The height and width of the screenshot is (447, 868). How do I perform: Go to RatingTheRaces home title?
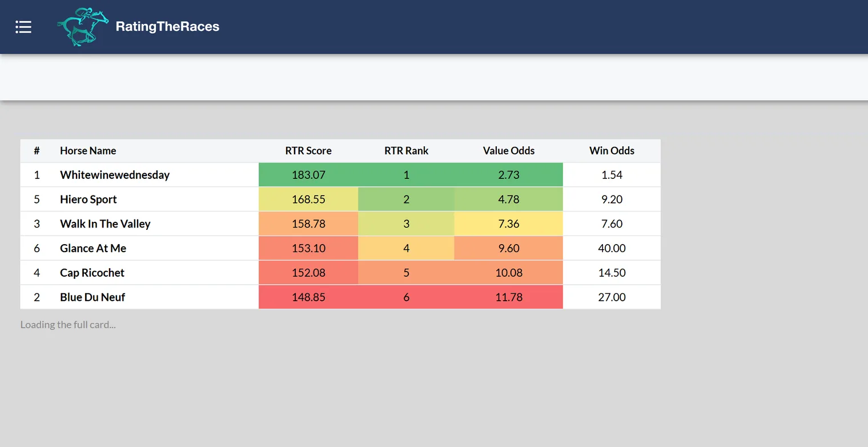point(167,26)
